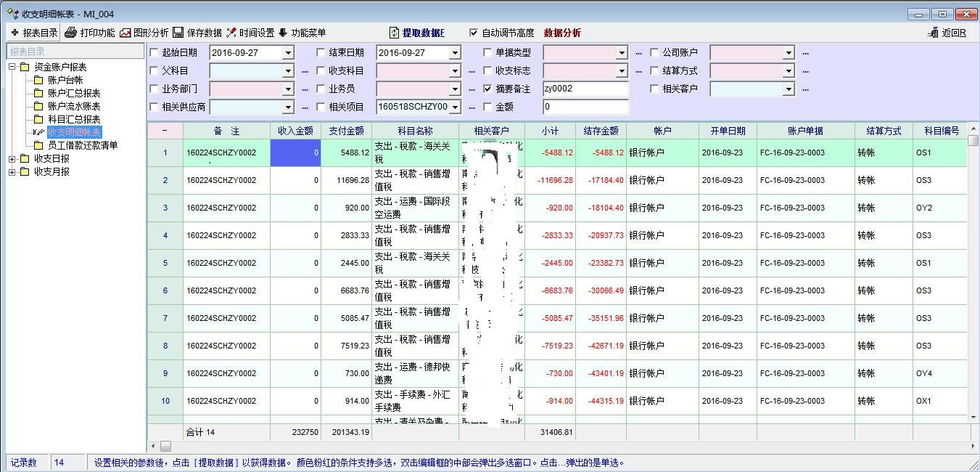Click the 打印功能 printer icon
Screen dimensions: 980x472
tap(70, 33)
